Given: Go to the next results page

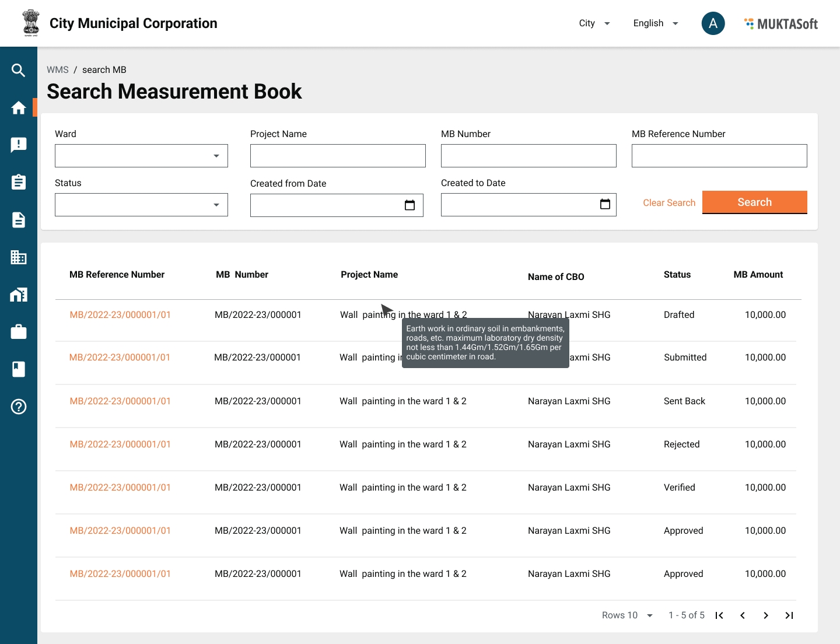Looking at the screenshot, I should tap(766, 615).
